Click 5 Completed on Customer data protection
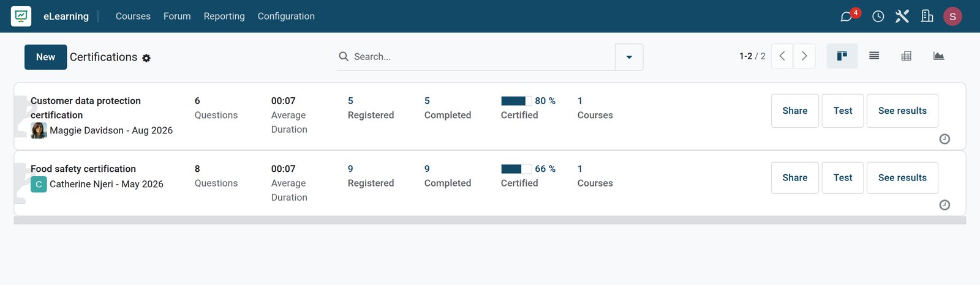This screenshot has width=980, height=285. (448, 108)
